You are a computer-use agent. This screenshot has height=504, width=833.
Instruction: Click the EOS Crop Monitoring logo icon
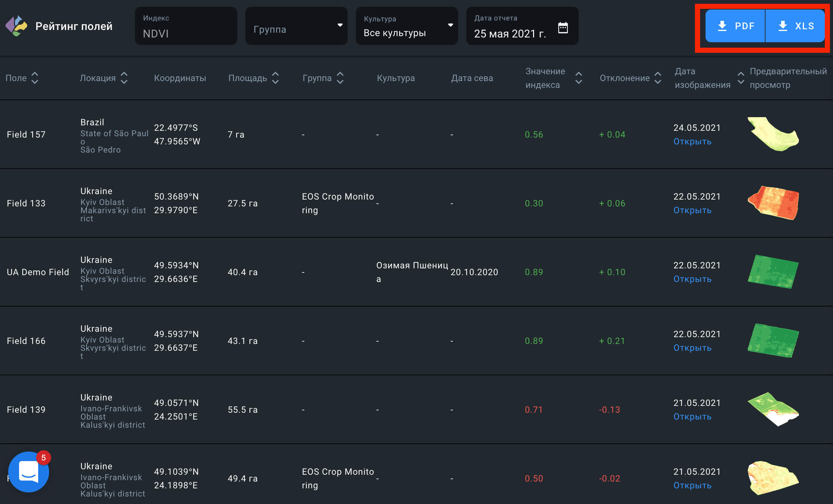pyautogui.click(x=16, y=26)
